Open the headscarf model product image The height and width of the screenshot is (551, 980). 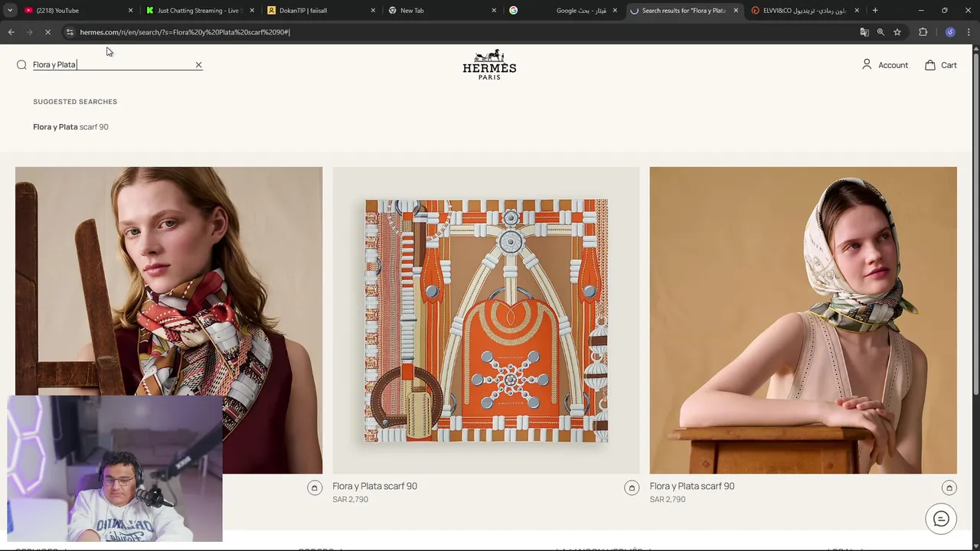pyautogui.click(x=803, y=320)
